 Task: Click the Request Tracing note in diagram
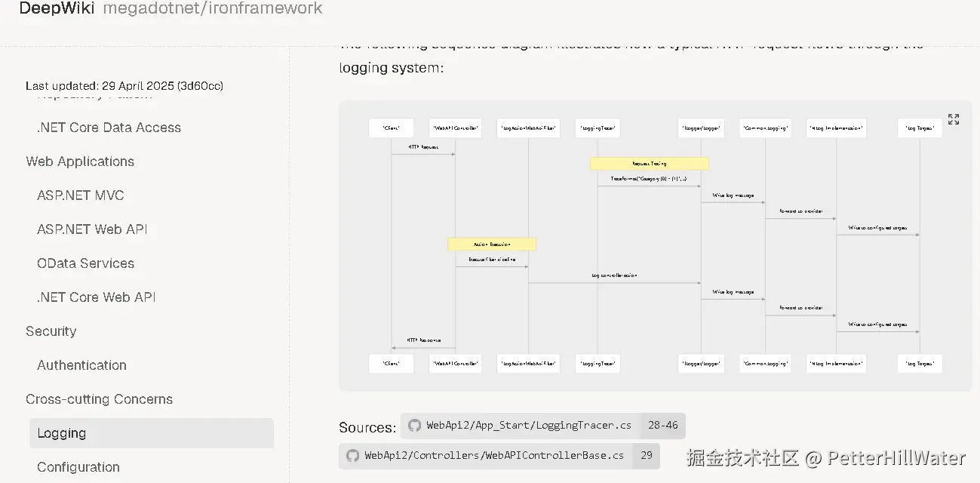click(x=650, y=164)
